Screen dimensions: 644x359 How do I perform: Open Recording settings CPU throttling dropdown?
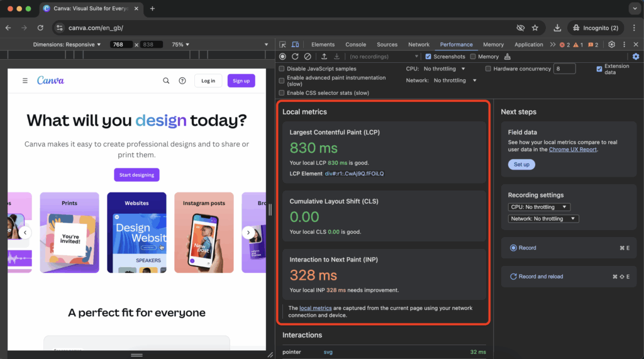(x=539, y=207)
